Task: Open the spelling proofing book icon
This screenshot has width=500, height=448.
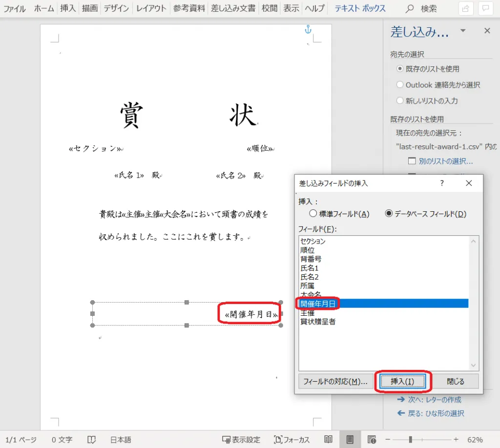Action: (91, 440)
